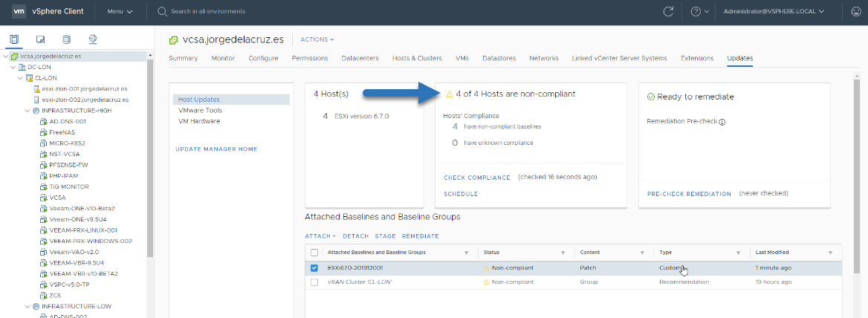Click the vCenter icon beside vcsa.jorgedelacruz.es title
This screenshot has height=318, width=868.
174,40
